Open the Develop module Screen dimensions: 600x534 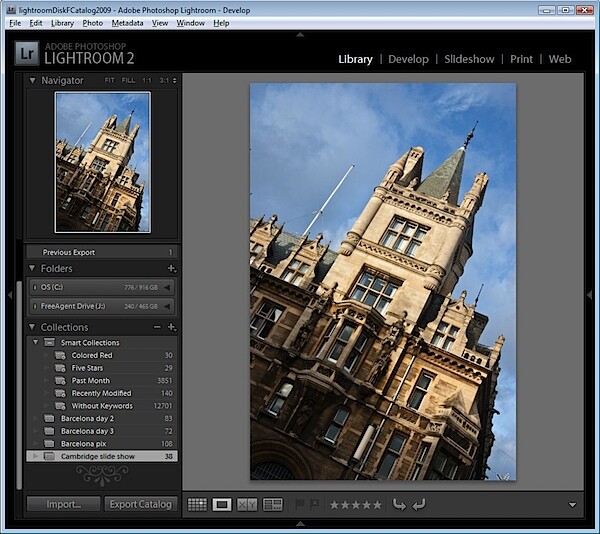[408, 59]
